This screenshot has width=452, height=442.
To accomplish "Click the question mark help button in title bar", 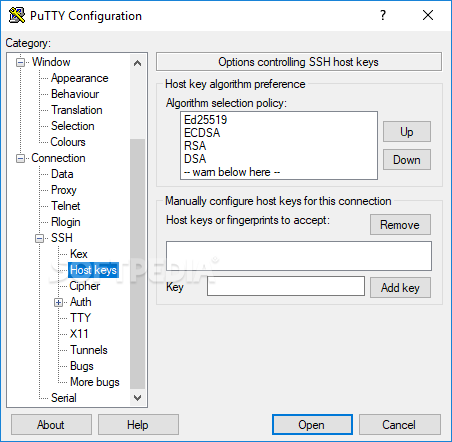I will click(x=383, y=15).
